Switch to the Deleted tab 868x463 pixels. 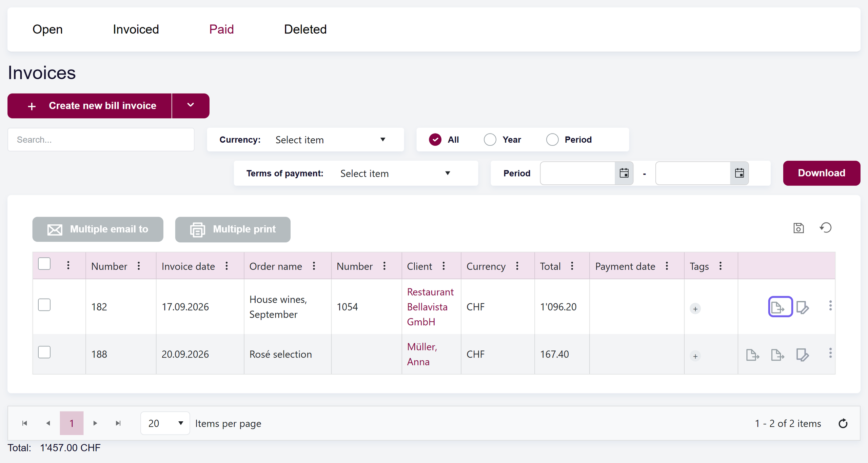click(305, 29)
